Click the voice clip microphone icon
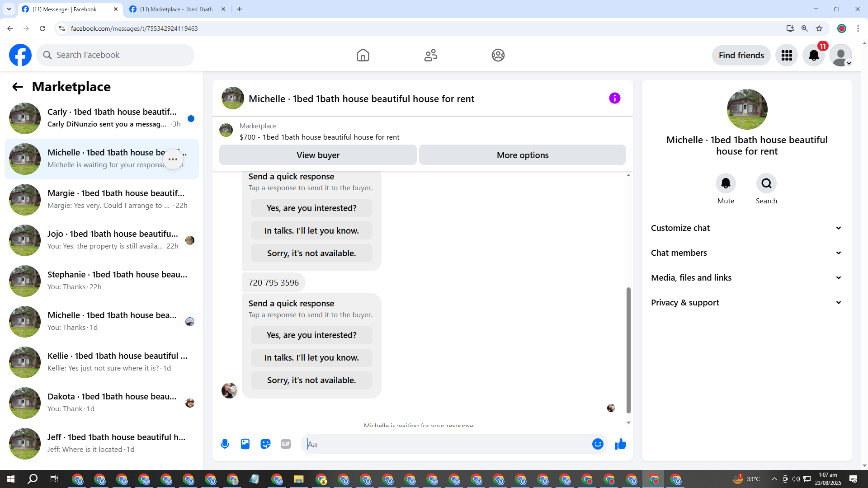Viewport: 868px width, 488px height. point(225,444)
